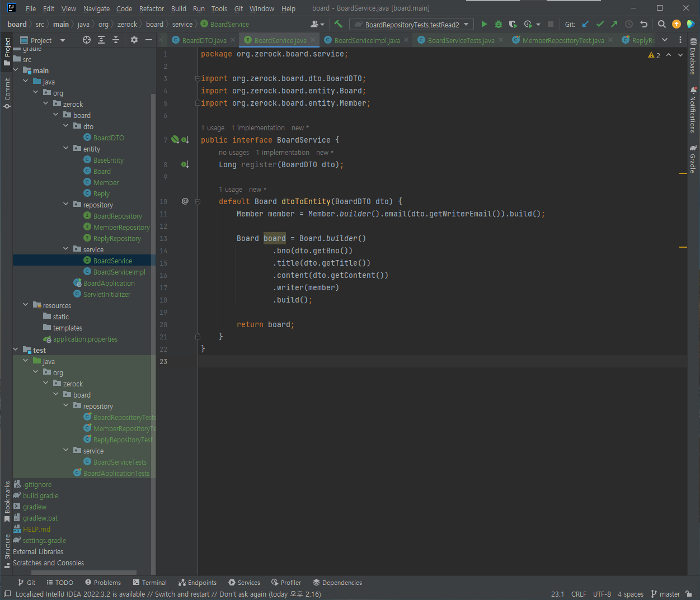This screenshot has width=700, height=600.
Task: Click Git commit checkmark icon
Action: tap(600, 24)
